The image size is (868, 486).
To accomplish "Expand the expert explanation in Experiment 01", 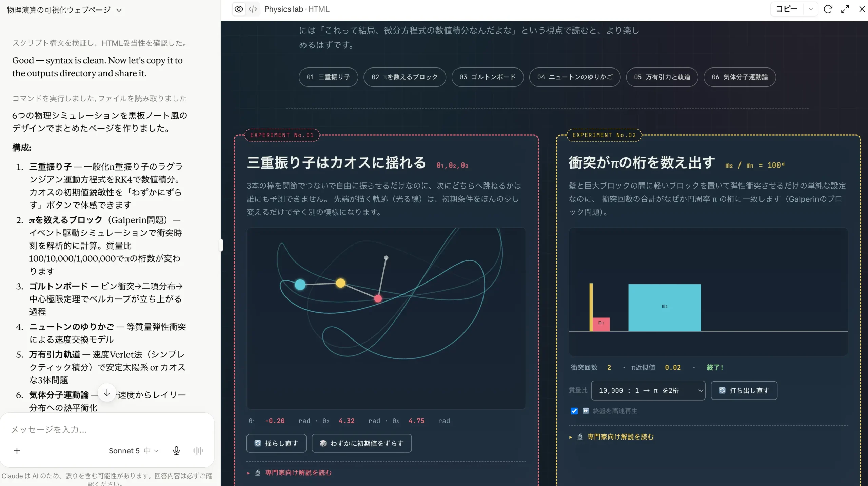I will coord(298,472).
